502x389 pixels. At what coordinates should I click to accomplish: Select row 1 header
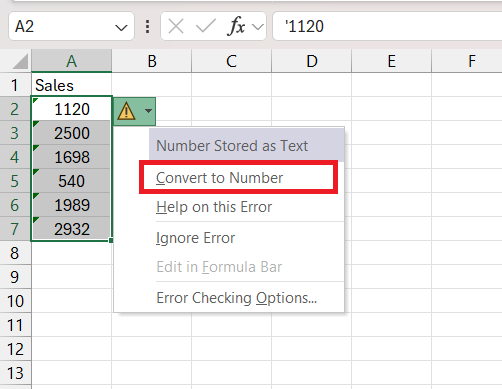[x=15, y=85]
